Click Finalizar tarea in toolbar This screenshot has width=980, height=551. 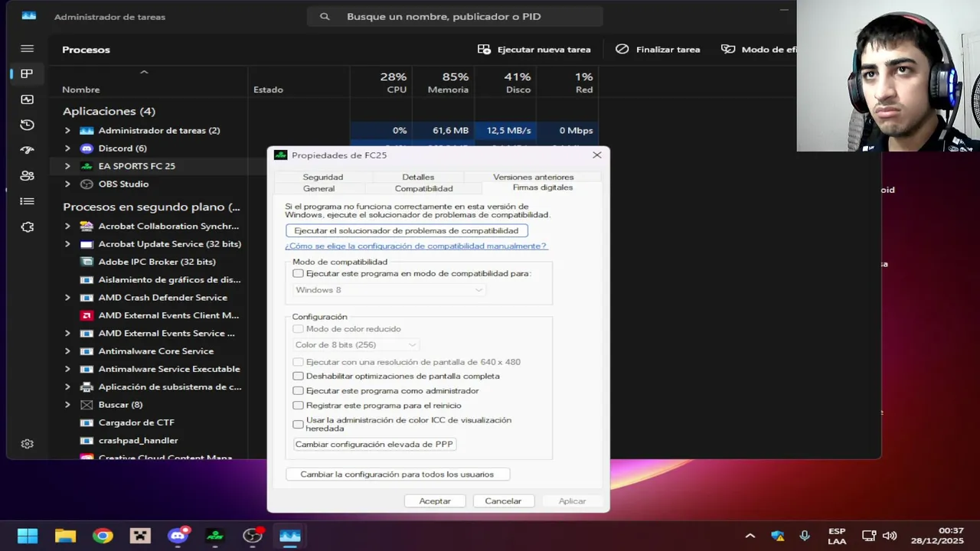[658, 49]
